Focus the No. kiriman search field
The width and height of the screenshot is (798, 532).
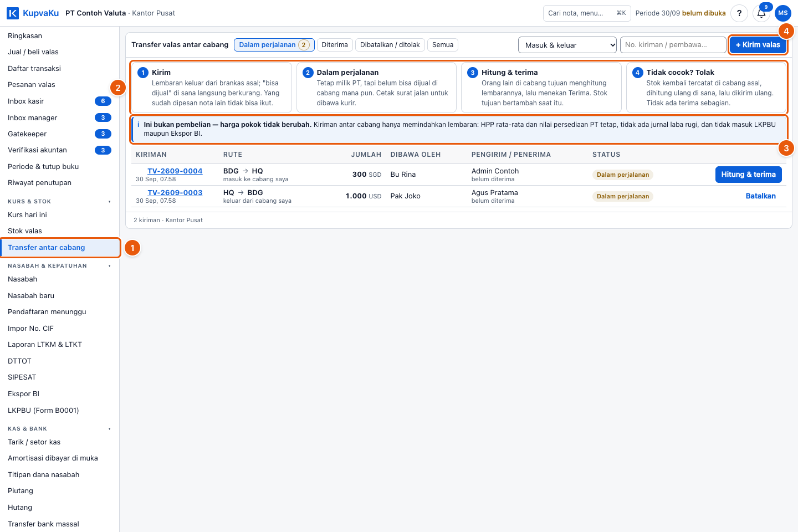(x=673, y=45)
